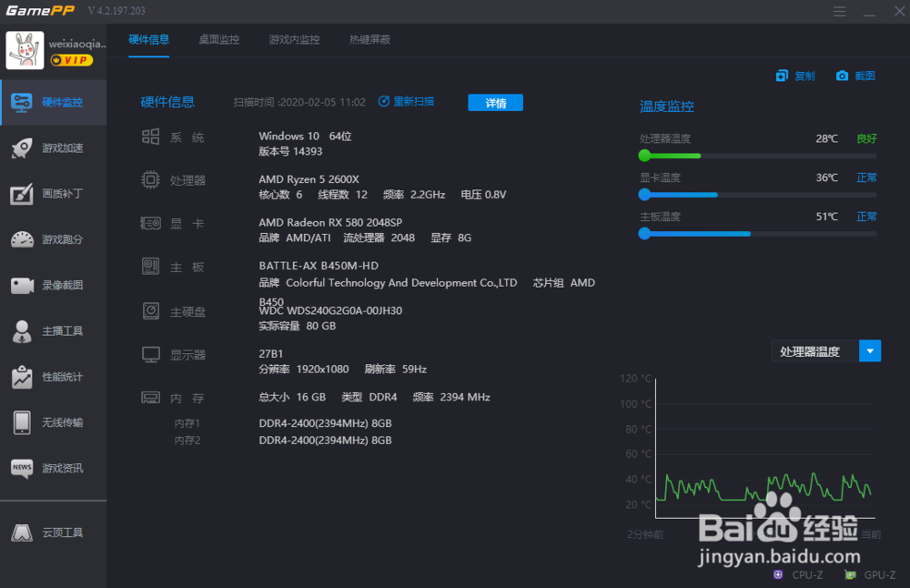Switch to 游戏内监控 tab

[x=294, y=39]
